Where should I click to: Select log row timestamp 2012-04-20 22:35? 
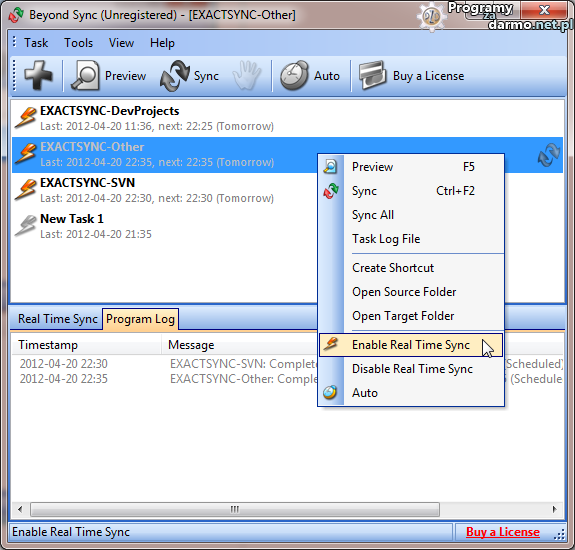(x=63, y=379)
